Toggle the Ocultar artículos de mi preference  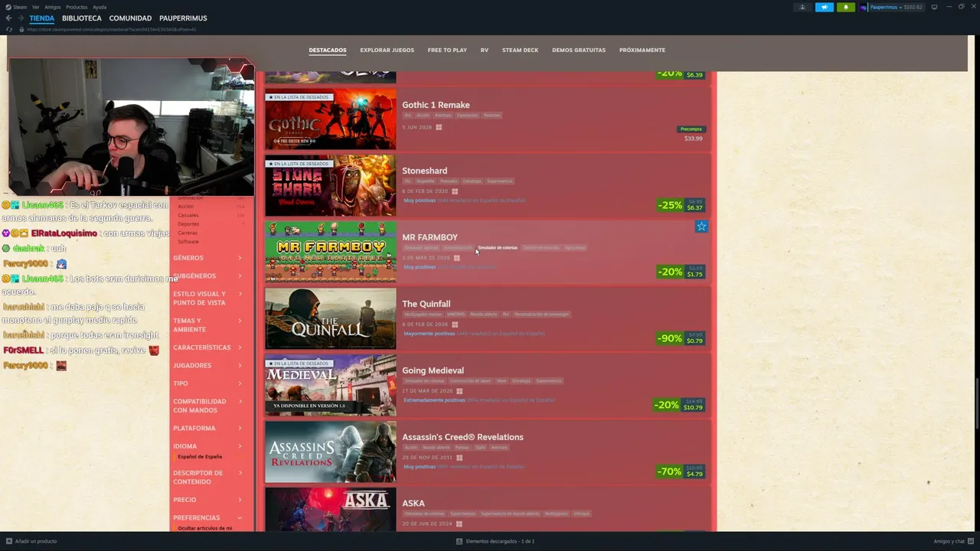point(204,528)
